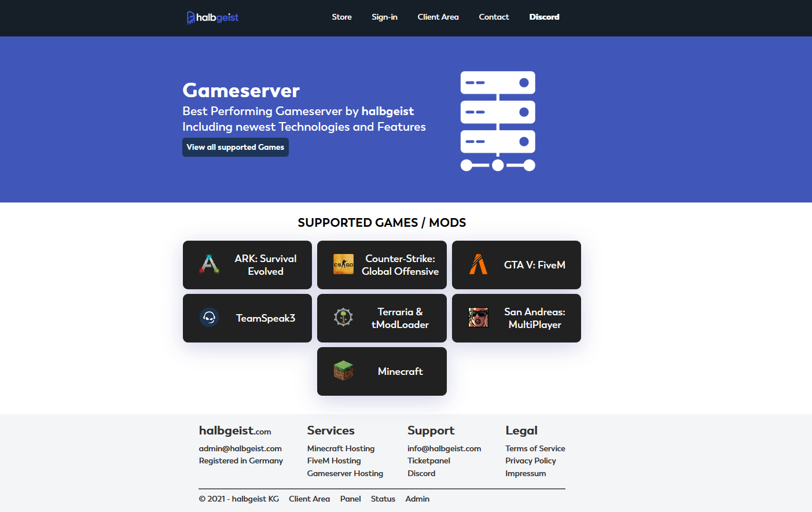Go to the Sign-in page

[x=384, y=17]
